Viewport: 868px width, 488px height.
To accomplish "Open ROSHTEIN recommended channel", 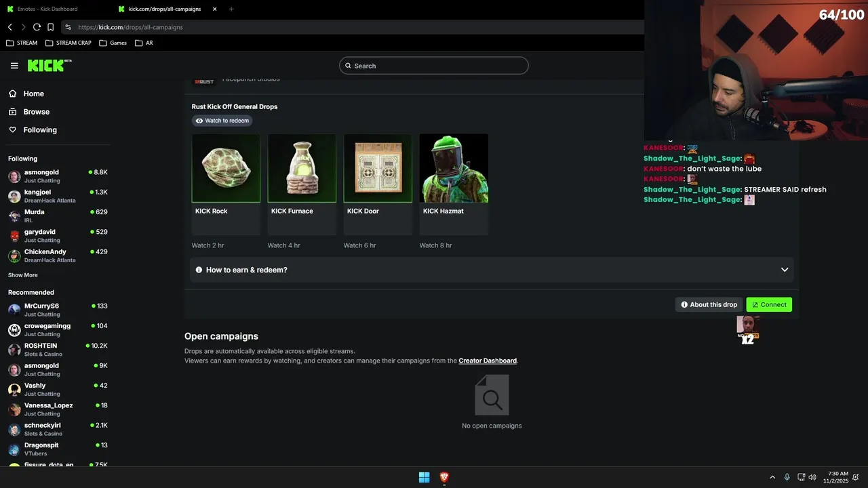I will [58, 350].
